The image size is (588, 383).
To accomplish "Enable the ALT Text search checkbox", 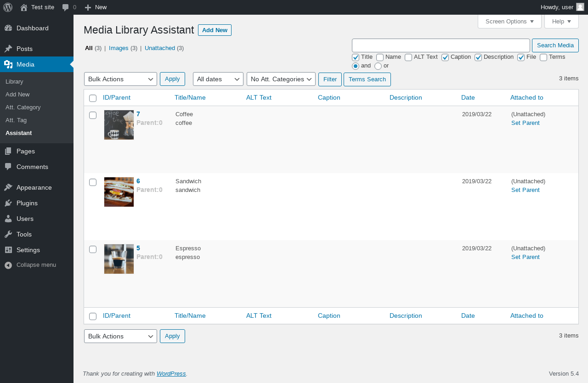I will [408, 57].
